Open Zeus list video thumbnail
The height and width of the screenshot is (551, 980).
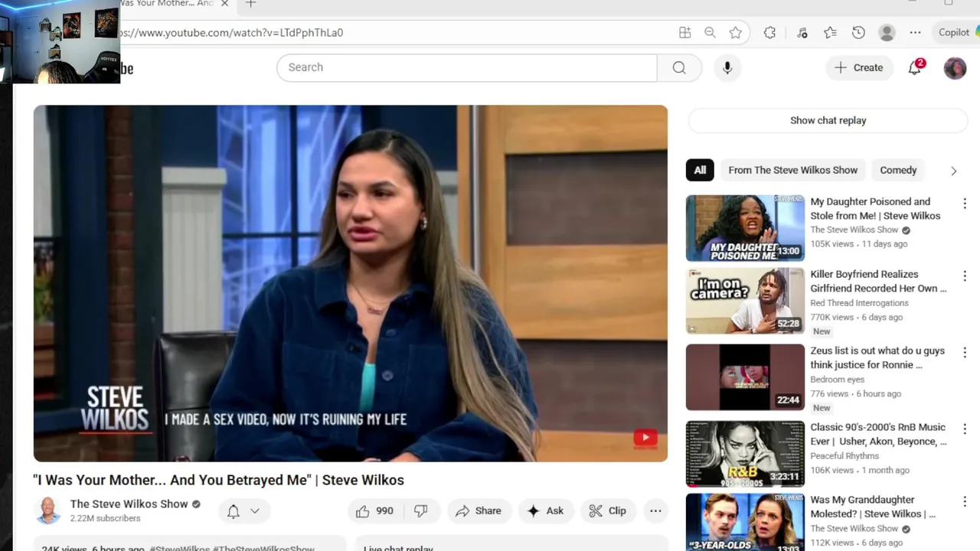point(745,377)
